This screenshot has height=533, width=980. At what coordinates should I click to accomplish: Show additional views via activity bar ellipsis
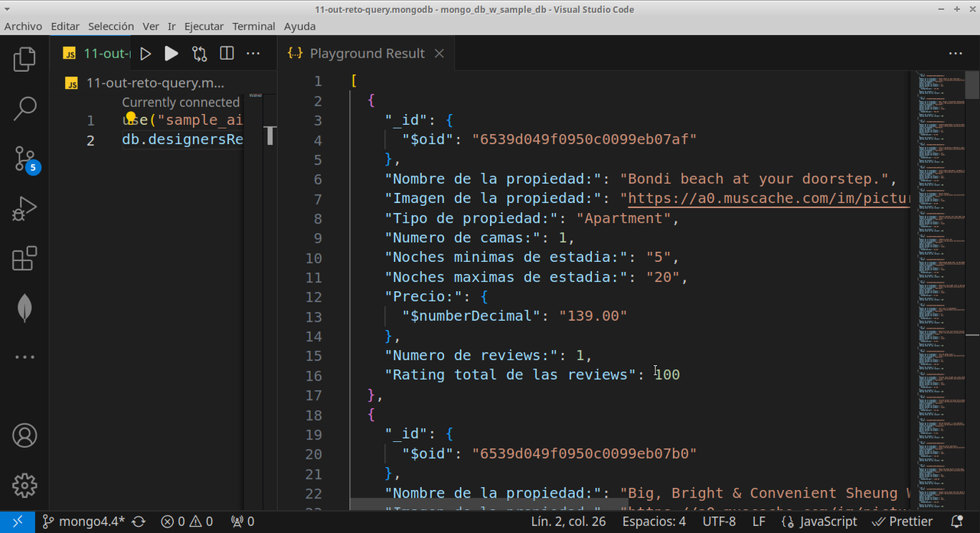point(24,357)
